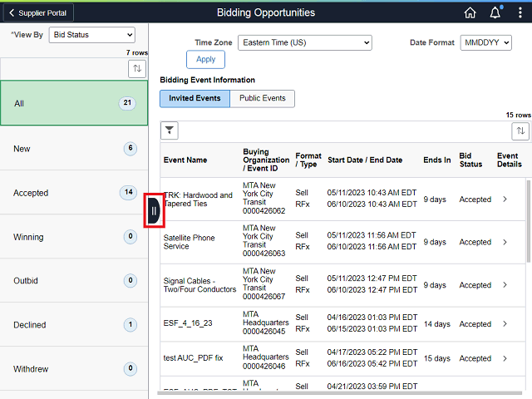Viewport: 532px width, 399px height.
Task: Collapse the left side panel handle
Action: pyautogui.click(x=154, y=210)
